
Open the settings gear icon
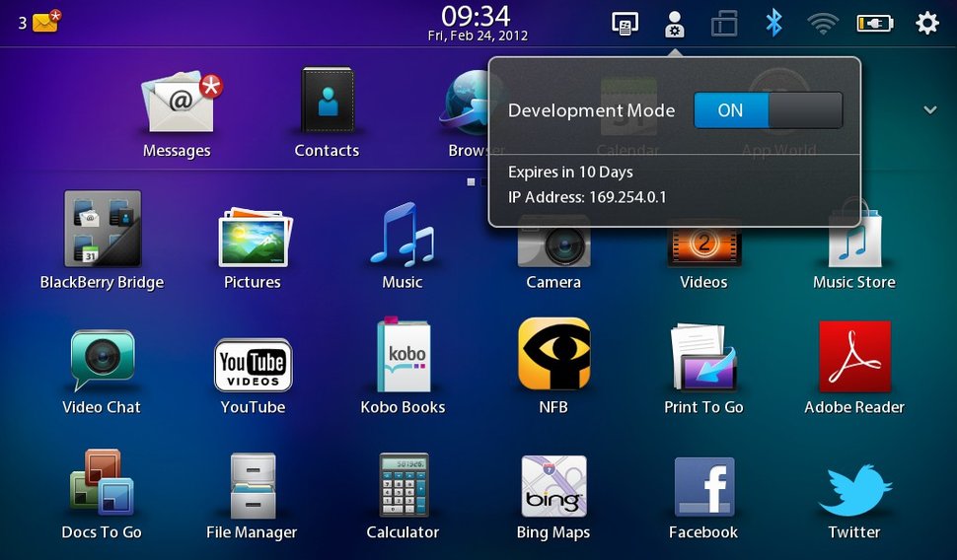click(x=927, y=24)
